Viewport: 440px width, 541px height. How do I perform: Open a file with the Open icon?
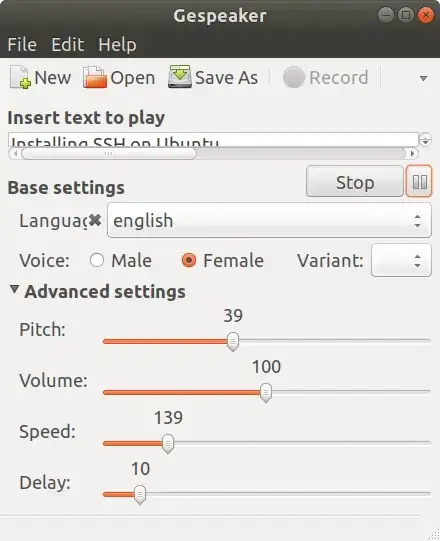pos(95,77)
